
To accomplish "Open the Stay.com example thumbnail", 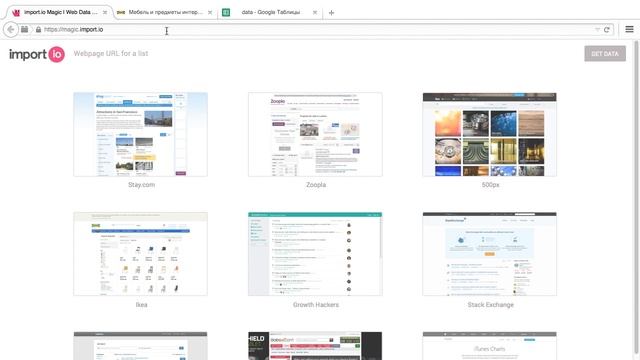I will (140, 134).
